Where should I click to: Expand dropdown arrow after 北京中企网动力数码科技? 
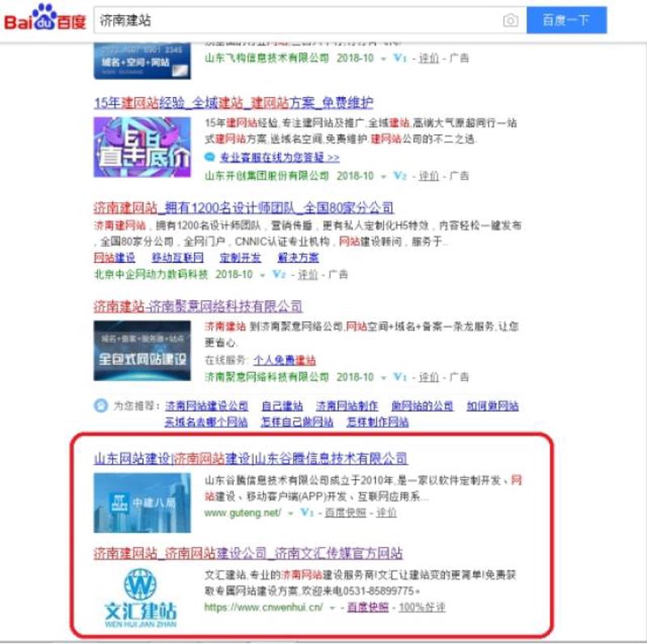(262, 275)
